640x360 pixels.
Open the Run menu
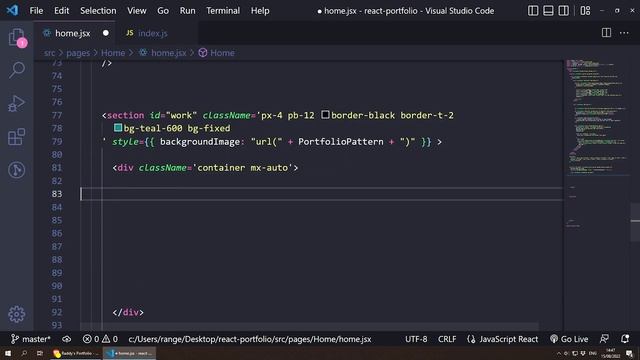[187, 11]
